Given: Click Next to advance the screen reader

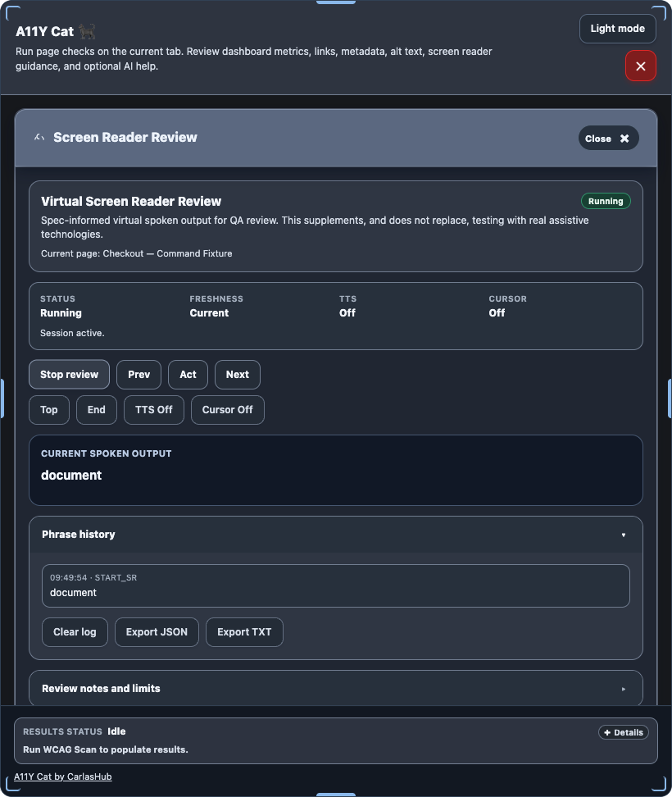Looking at the screenshot, I should (x=237, y=374).
